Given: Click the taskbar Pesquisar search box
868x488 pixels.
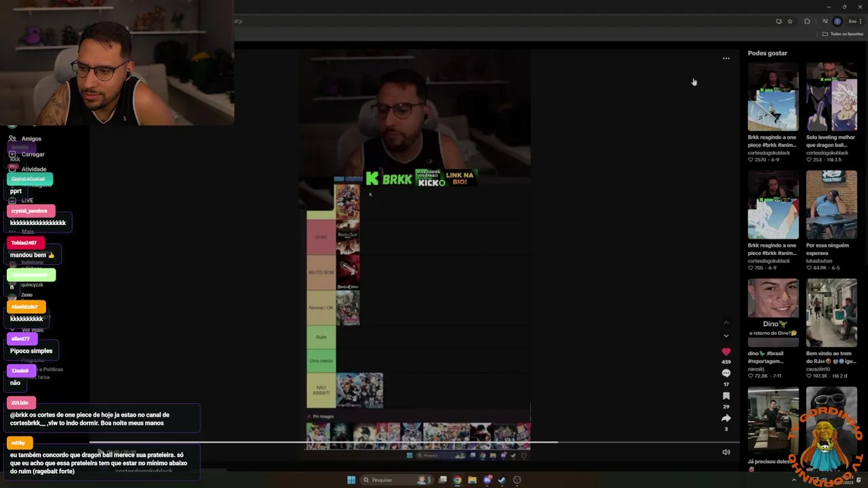Looking at the screenshot, I should (397, 480).
